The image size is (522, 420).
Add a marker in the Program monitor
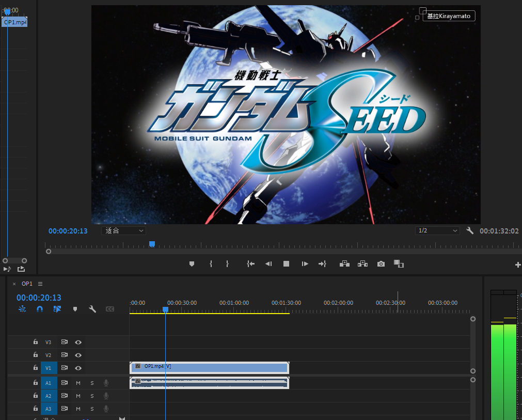tap(192, 264)
